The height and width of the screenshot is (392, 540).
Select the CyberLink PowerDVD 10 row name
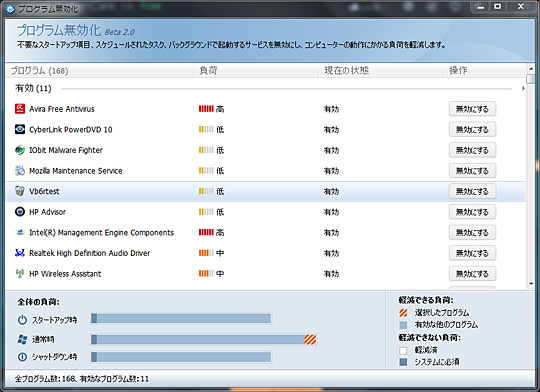[71, 130]
